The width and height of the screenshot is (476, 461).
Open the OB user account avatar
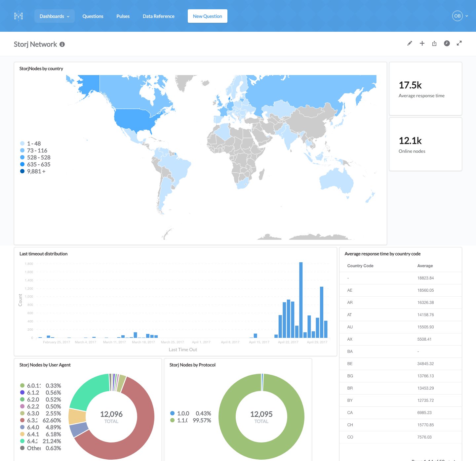(457, 16)
